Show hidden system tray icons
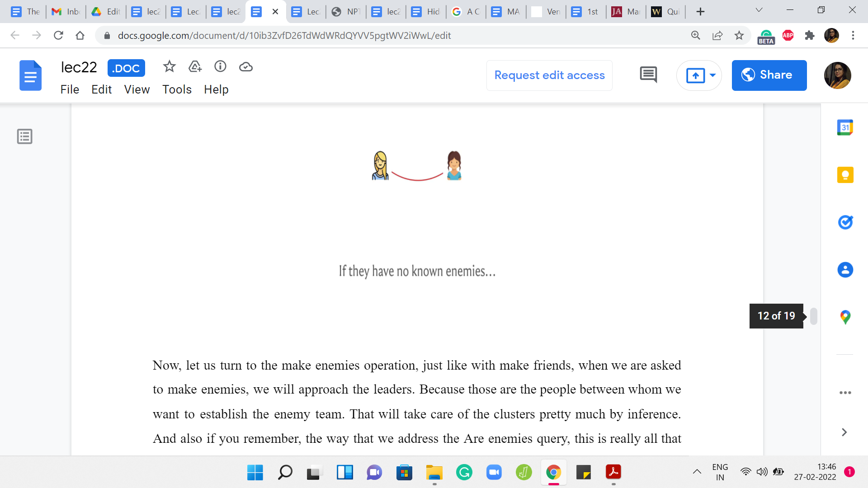This screenshot has height=488, width=868. point(697,472)
